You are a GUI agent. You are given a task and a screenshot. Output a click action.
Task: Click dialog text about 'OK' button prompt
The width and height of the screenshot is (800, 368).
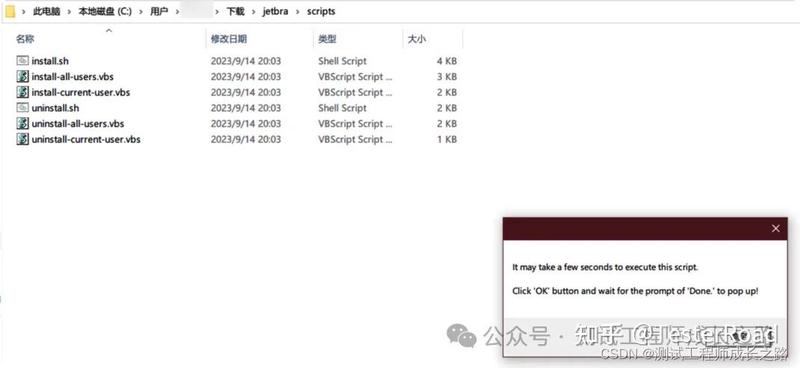pos(635,291)
